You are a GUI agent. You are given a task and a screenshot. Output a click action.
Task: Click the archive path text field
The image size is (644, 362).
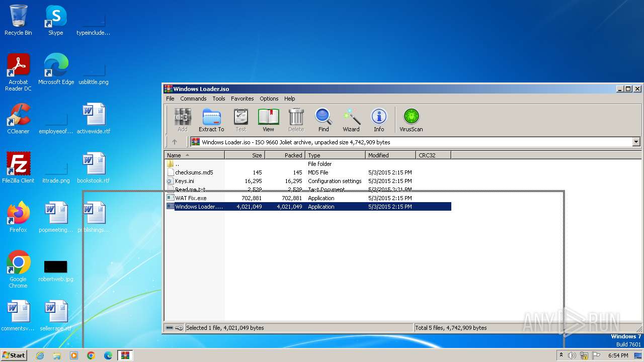coord(411,142)
